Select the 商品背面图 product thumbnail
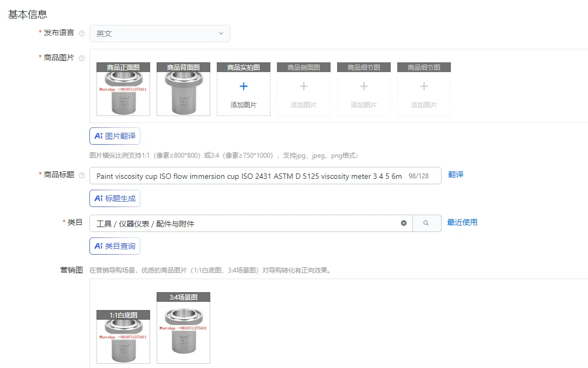588x368 pixels. tap(183, 89)
